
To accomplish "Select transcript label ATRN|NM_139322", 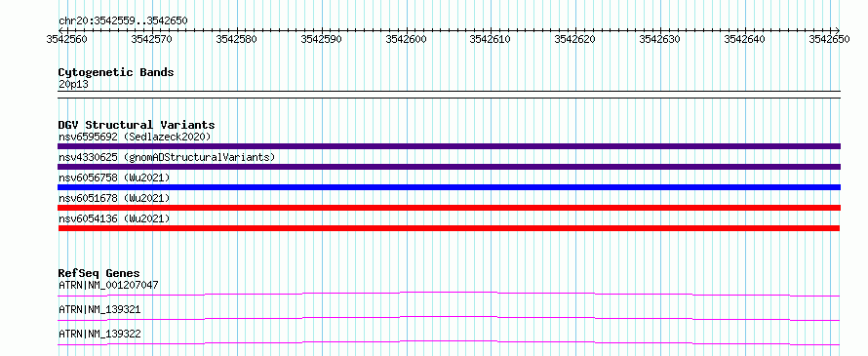I will tap(99, 334).
